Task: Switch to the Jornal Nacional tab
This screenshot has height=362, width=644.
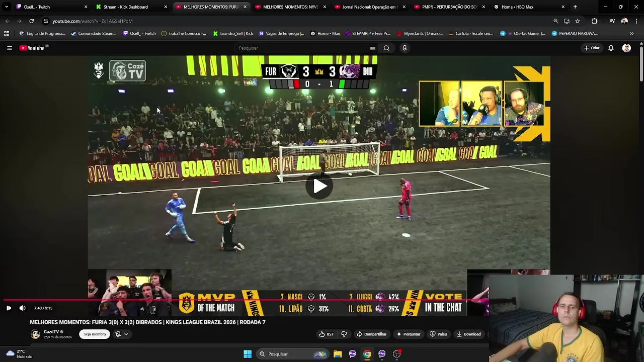Action: click(x=369, y=7)
